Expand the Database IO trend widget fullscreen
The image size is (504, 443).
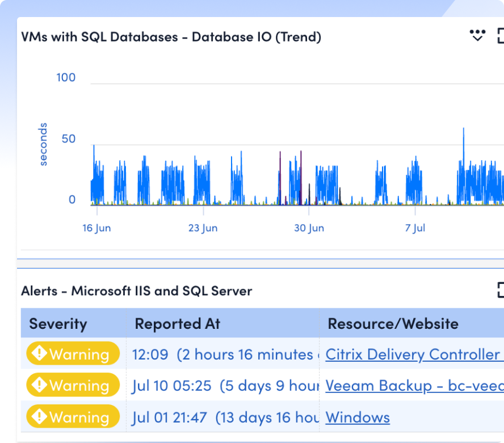(x=501, y=36)
